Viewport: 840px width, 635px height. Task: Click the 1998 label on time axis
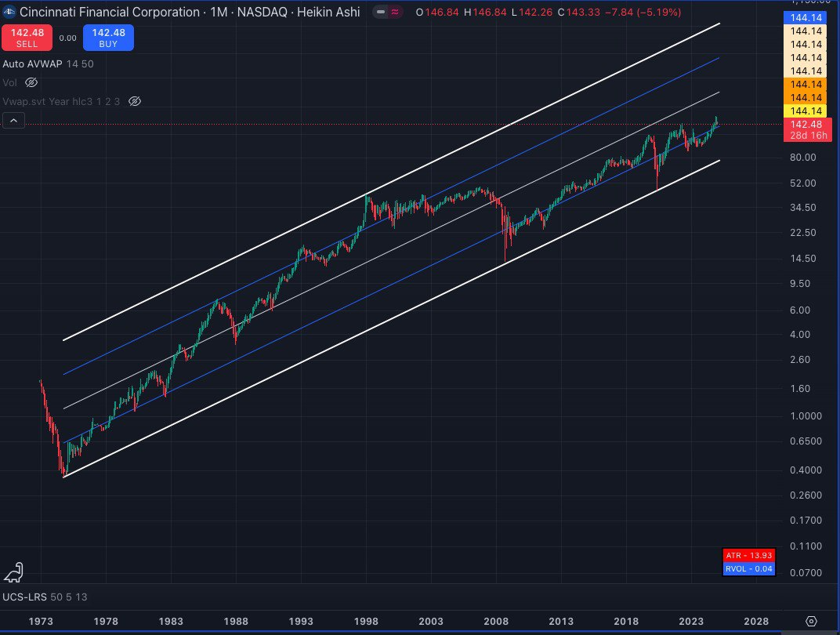click(366, 620)
